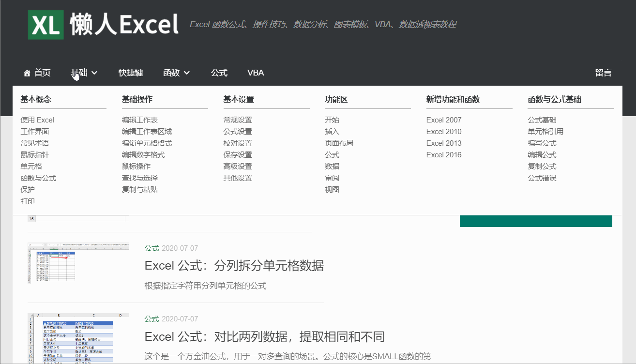Screen dimensions: 636x364
Task: Open the 工作界面 link
Action: click(x=35, y=132)
